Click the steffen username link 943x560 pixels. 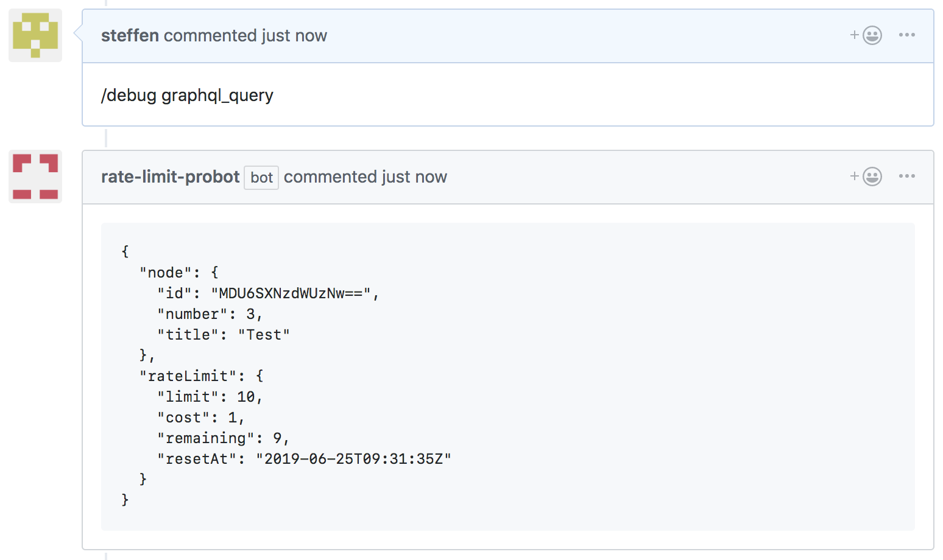(x=130, y=35)
